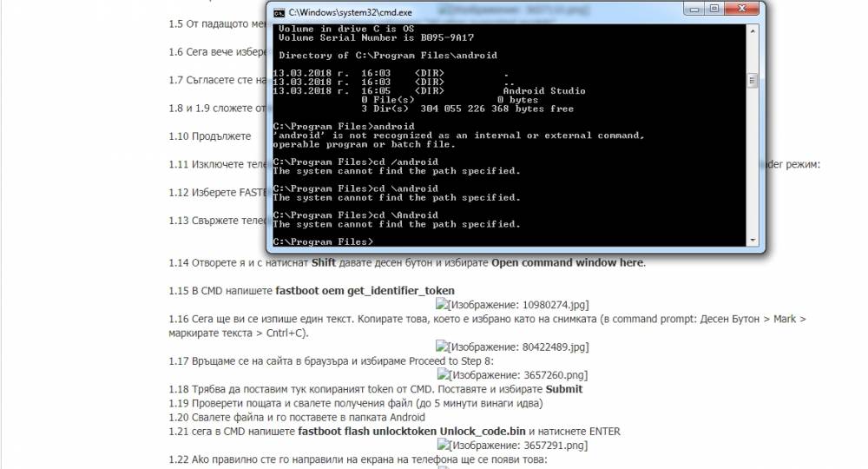Close the cmd.exe window

coord(742,9)
